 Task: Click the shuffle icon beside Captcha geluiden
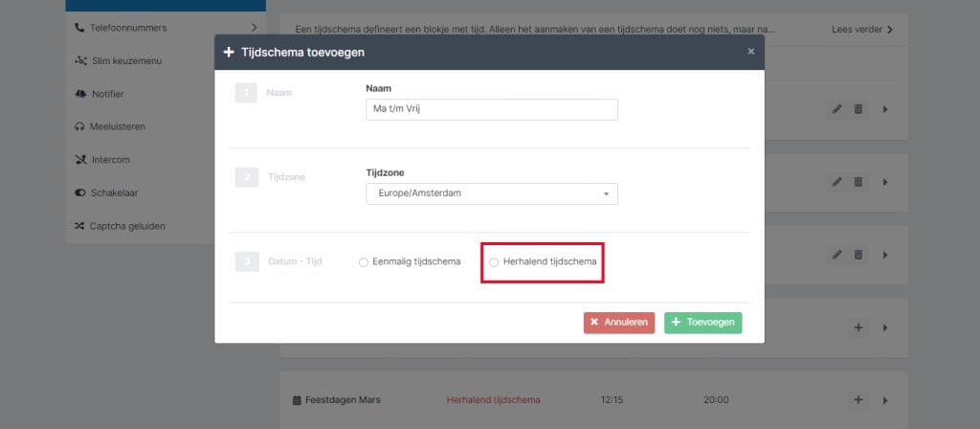(79, 226)
